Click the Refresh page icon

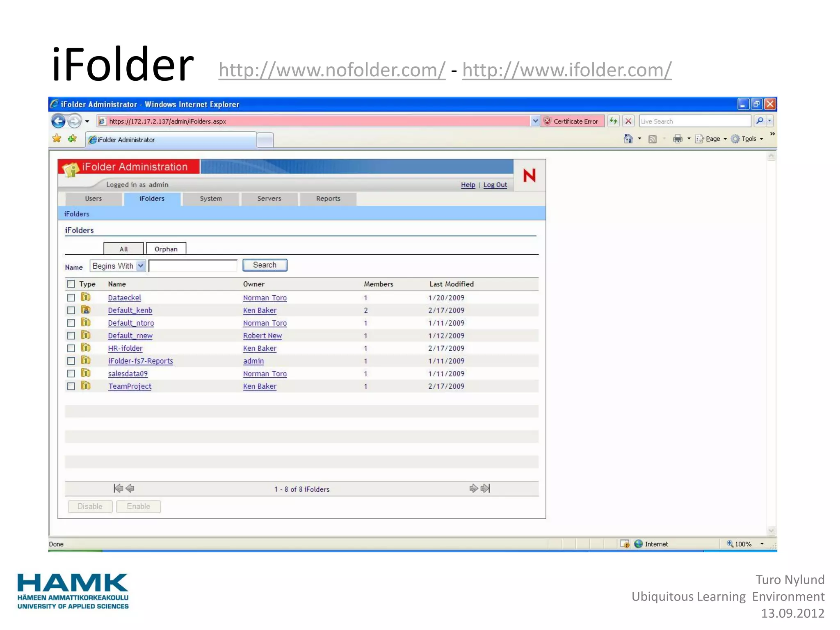tap(614, 121)
